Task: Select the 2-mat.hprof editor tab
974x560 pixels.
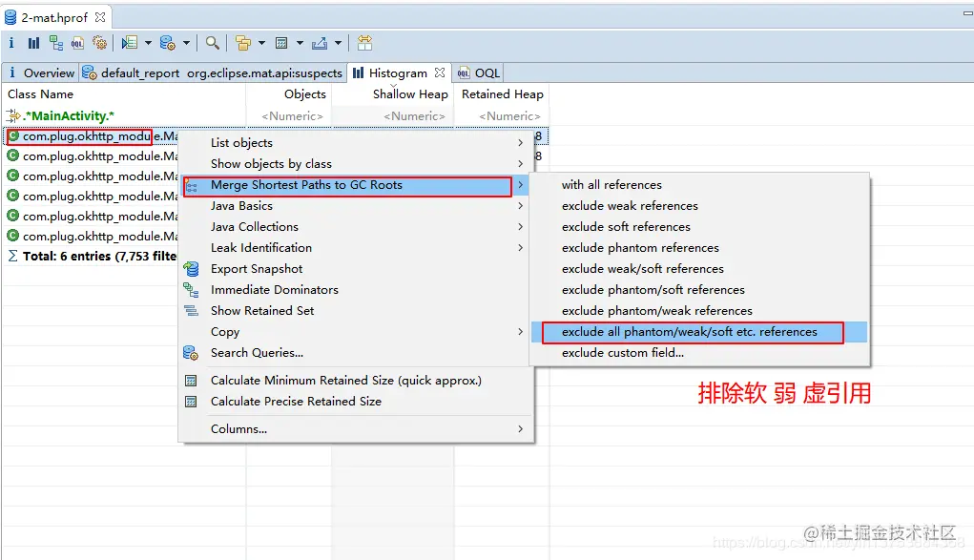Action: point(54,17)
